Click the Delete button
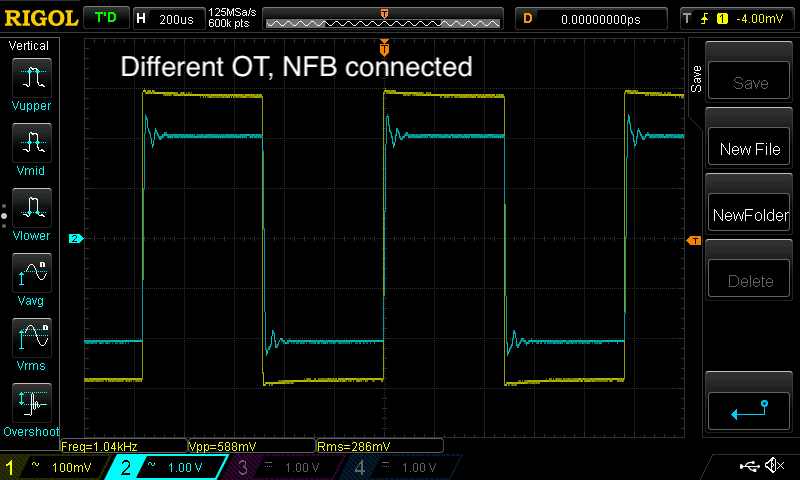This screenshot has height=480, width=800. click(x=749, y=279)
